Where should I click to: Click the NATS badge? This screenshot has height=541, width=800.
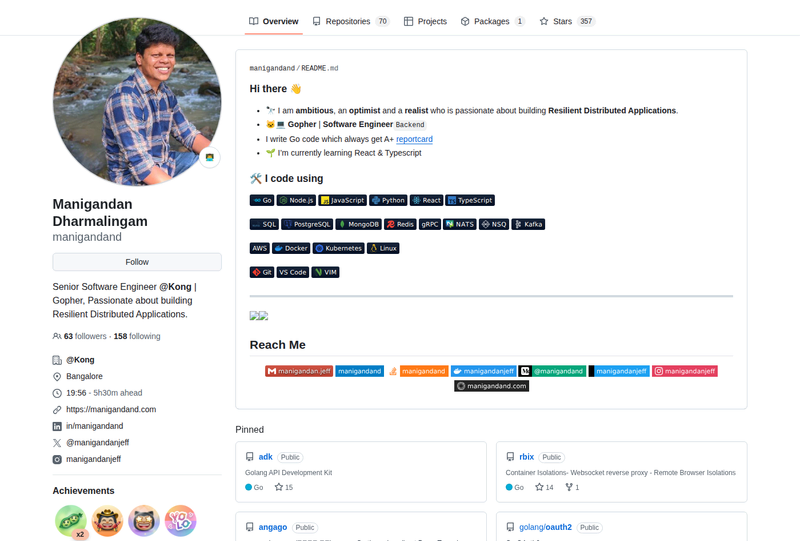coord(460,224)
